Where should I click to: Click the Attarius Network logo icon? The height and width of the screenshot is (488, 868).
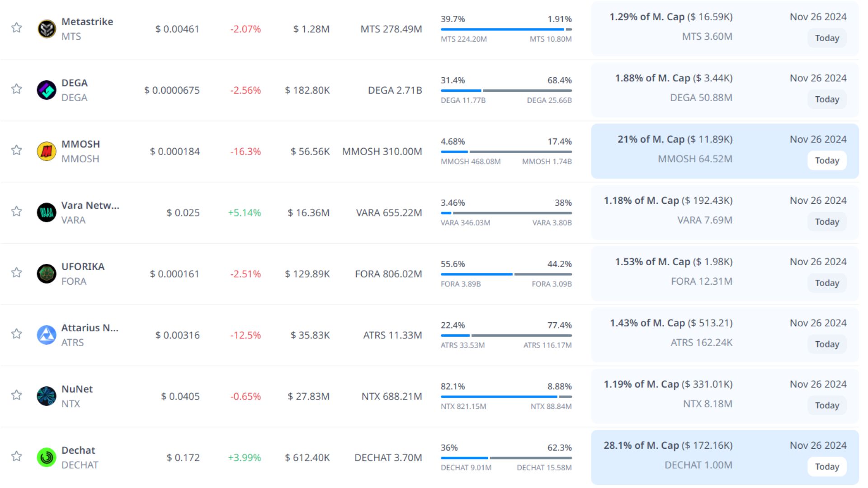47,335
